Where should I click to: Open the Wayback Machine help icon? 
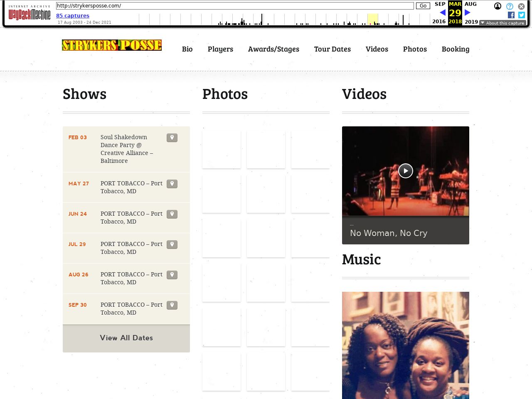pos(510,6)
